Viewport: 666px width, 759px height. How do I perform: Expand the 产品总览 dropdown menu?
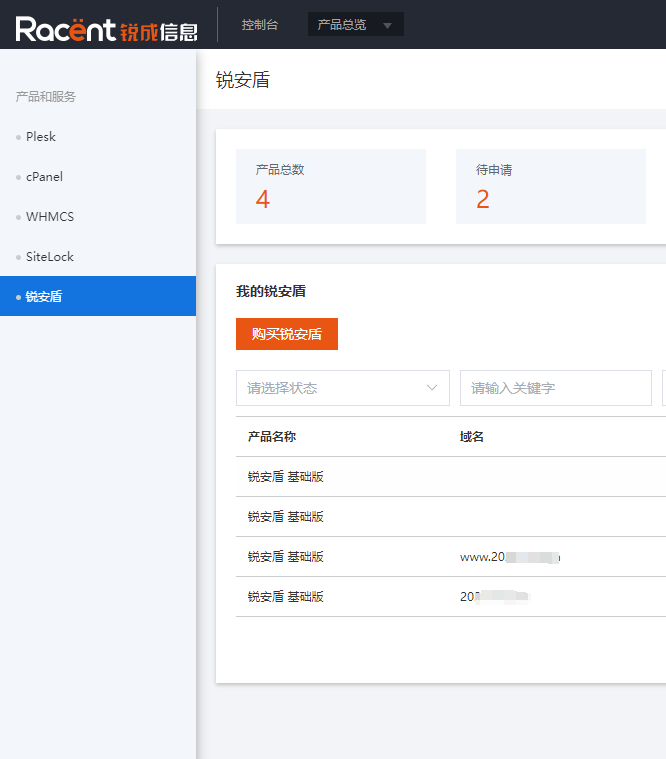pos(356,24)
